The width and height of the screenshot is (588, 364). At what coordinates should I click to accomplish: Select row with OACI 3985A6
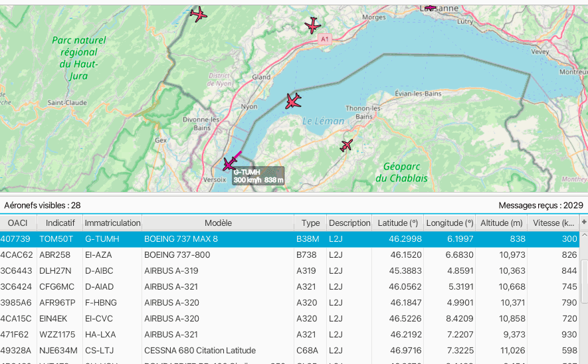[290, 302]
